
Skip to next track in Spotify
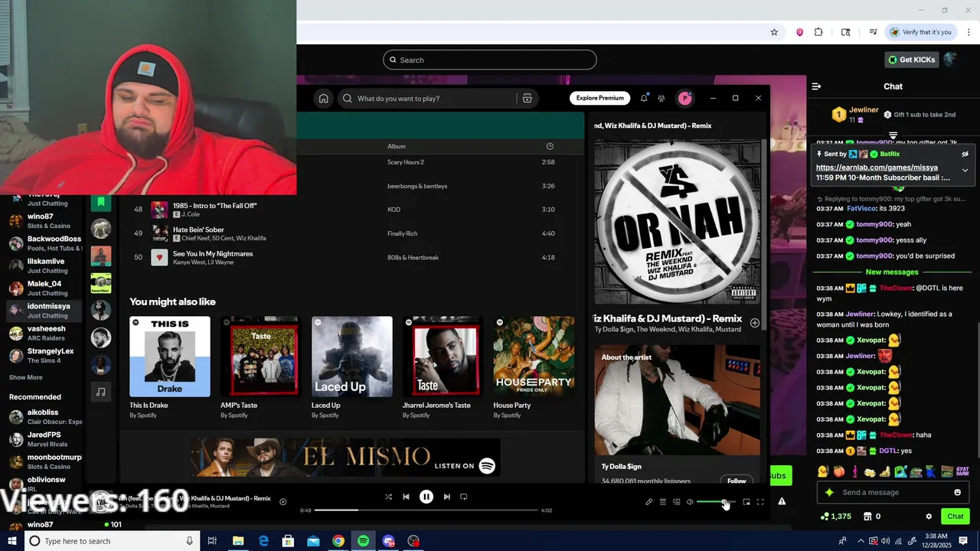click(447, 497)
